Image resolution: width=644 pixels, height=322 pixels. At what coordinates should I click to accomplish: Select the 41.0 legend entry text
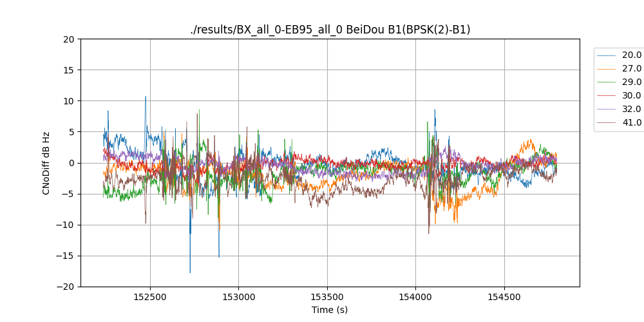click(x=631, y=122)
